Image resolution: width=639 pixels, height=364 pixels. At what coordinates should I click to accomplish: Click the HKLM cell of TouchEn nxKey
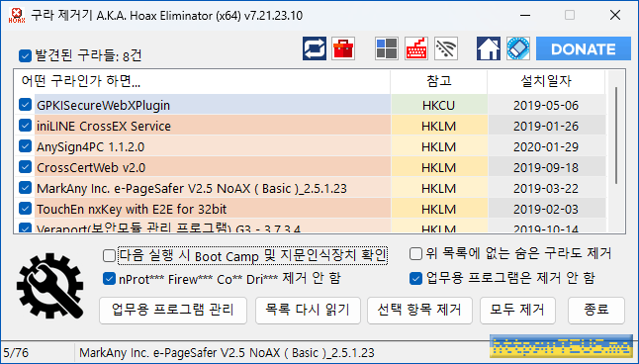point(439,210)
